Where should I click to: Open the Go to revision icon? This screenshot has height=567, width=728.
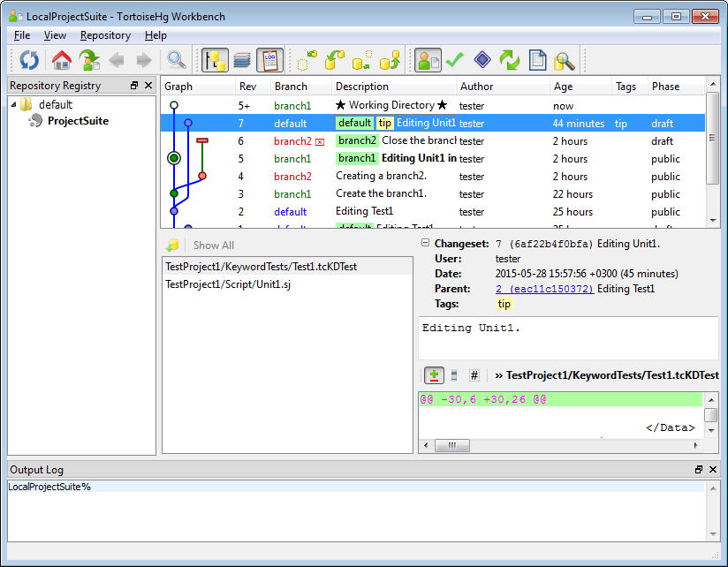(x=89, y=60)
